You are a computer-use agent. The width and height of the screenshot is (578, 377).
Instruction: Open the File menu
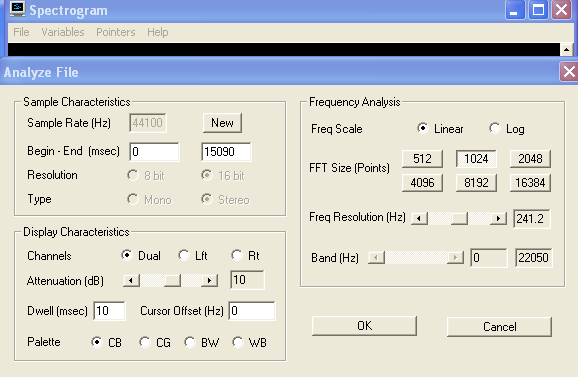(21, 32)
